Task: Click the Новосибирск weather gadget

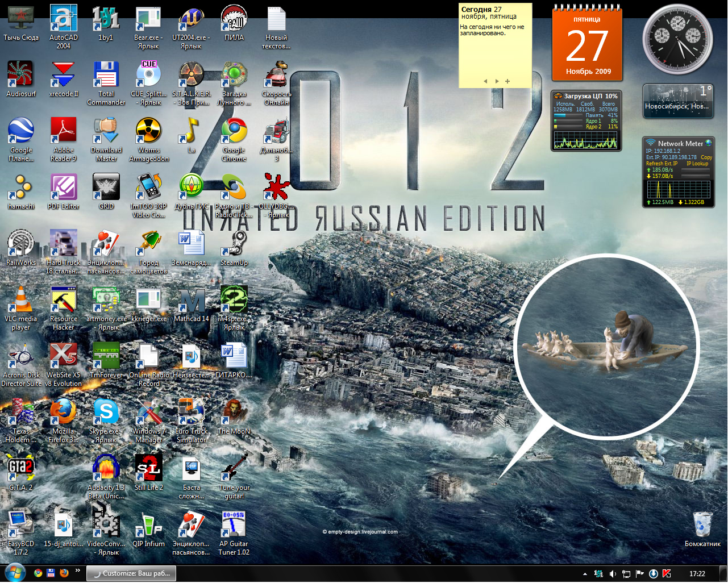Action: pos(678,101)
